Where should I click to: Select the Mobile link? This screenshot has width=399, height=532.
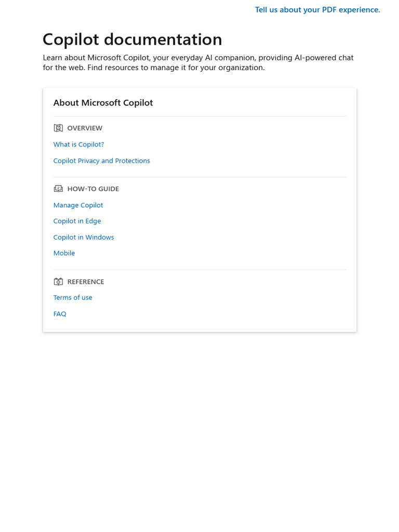[x=64, y=254]
